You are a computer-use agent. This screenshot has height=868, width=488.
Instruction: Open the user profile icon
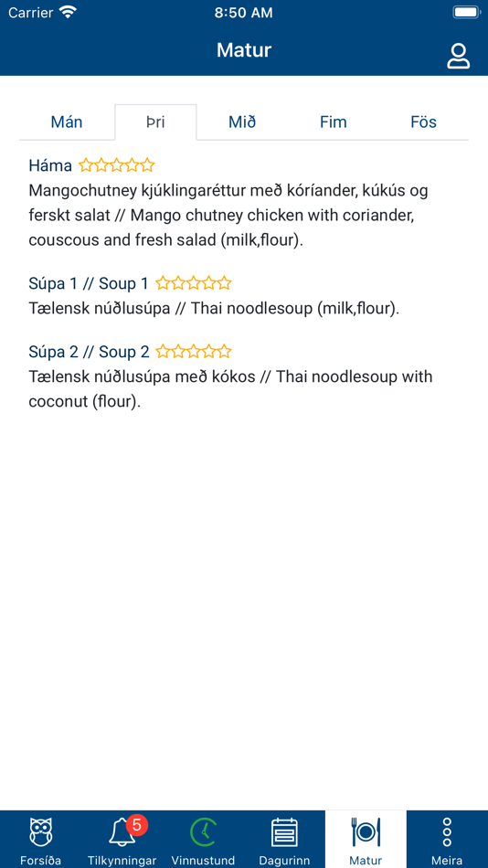[458, 57]
